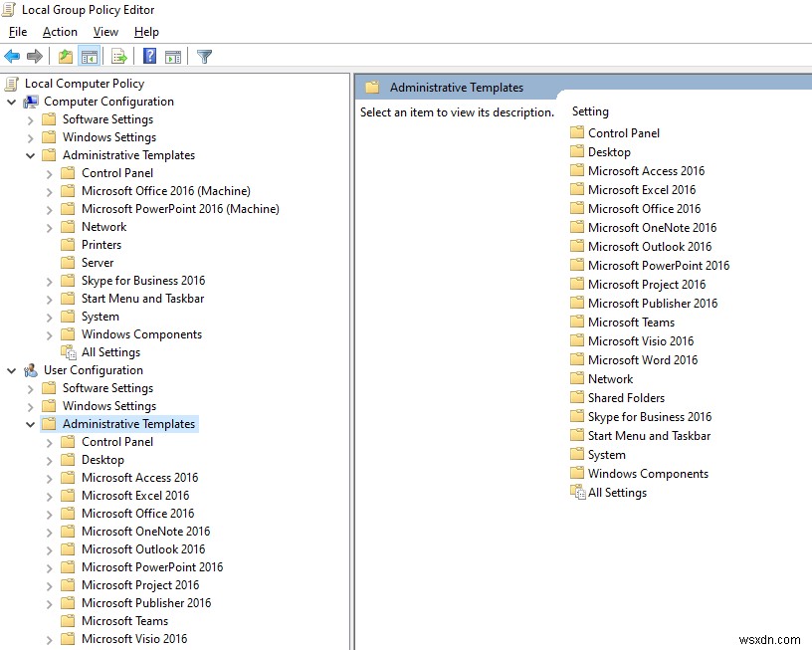Open Microsoft Excel 2016 in right pane
Screen dimensions: 812x650
click(642, 190)
